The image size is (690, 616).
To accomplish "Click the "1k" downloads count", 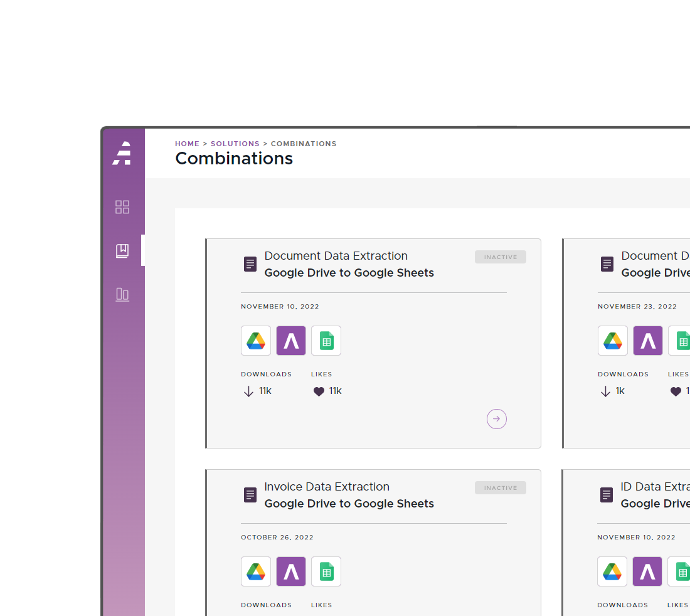I will (x=620, y=391).
